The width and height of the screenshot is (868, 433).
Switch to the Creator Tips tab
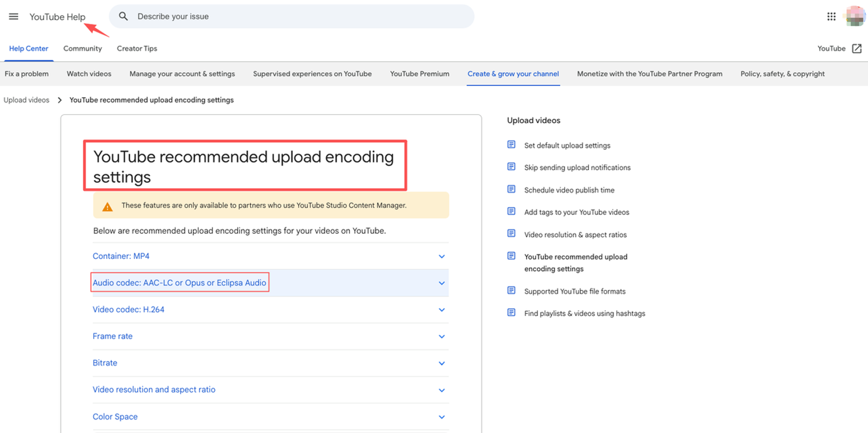coord(137,48)
